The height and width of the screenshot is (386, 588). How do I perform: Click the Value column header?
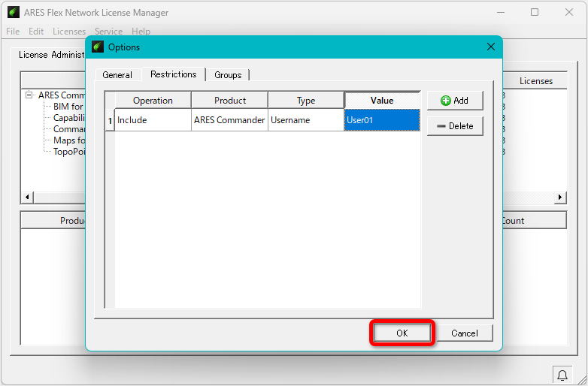pyautogui.click(x=382, y=101)
